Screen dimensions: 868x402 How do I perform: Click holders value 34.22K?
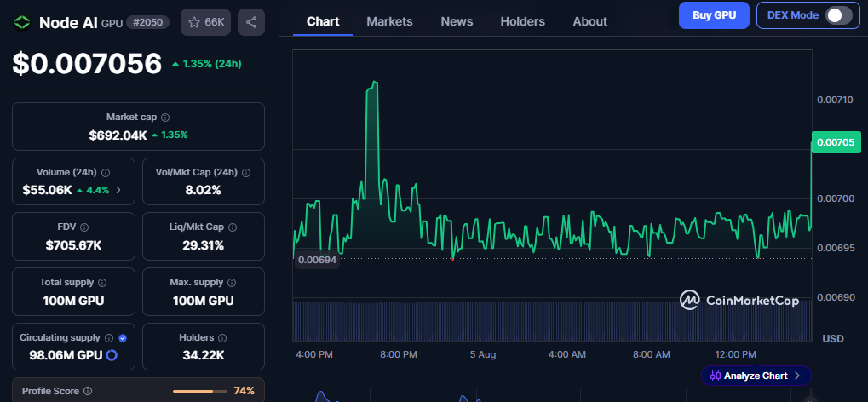(x=204, y=355)
